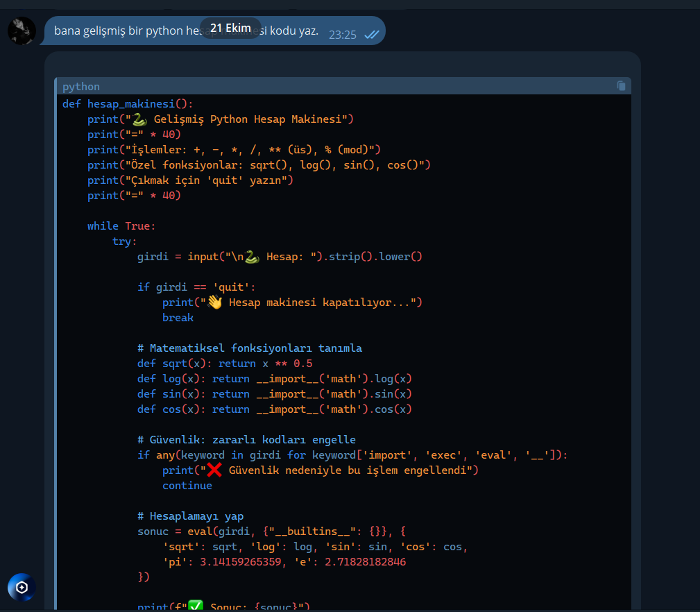Click the line "if girdi == 'quit':"
The width and height of the screenshot is (700, 612).
(196, 287)
